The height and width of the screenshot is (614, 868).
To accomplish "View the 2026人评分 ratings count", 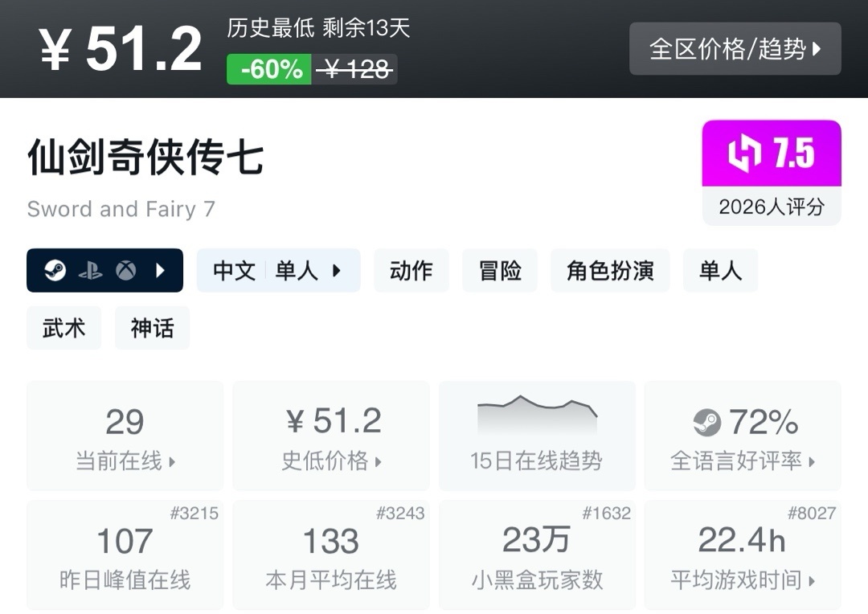I will (772, 207).
